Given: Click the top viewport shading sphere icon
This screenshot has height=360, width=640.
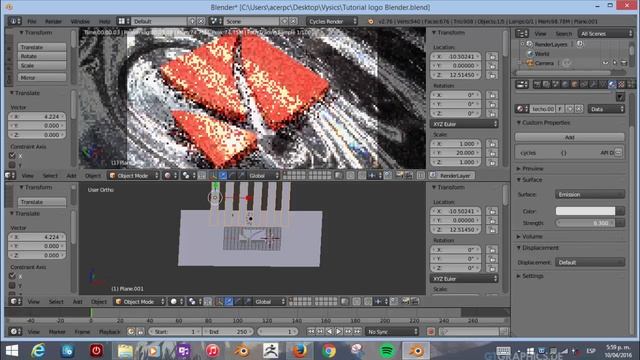Looking at the screenshot, I should click(171, 176).
